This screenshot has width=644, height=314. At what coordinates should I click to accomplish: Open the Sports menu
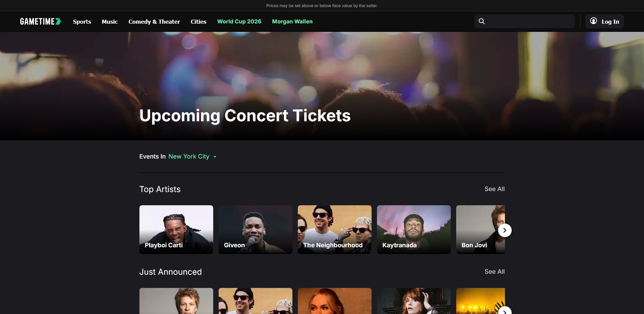(x=82, y=21)
